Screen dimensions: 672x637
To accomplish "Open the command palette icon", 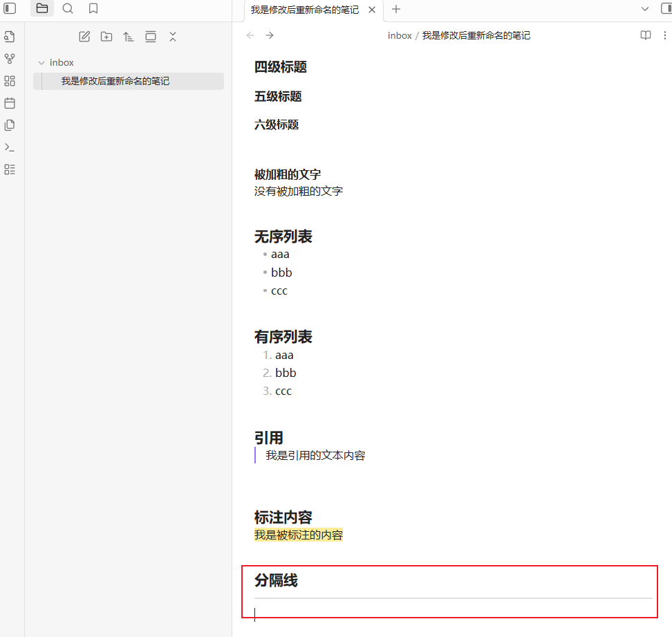I will [x=10, y=147].
